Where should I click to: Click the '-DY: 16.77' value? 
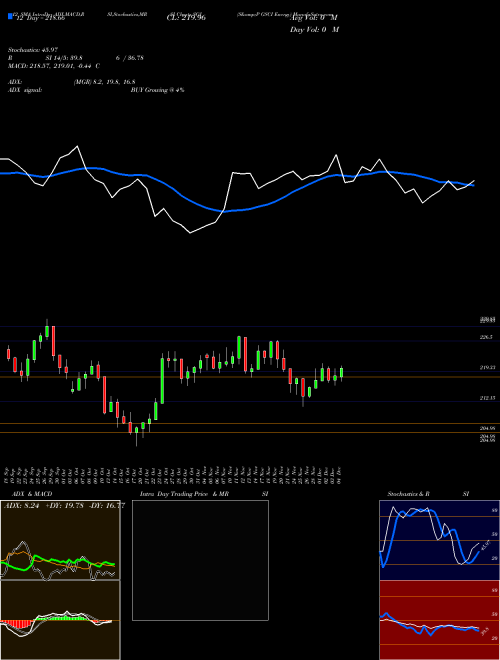pos(107,506)
